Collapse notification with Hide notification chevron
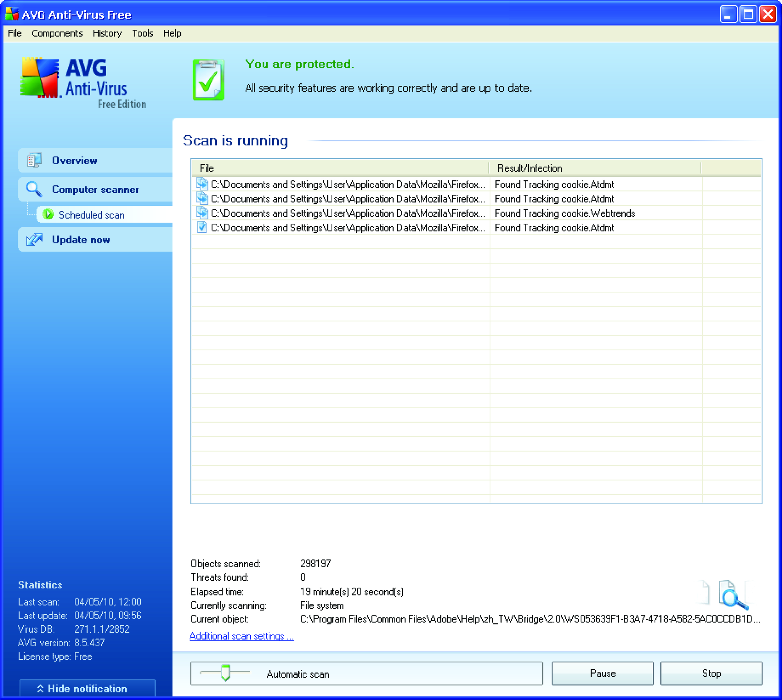Viewport: 782px width, 700px height. pos(40,689)
